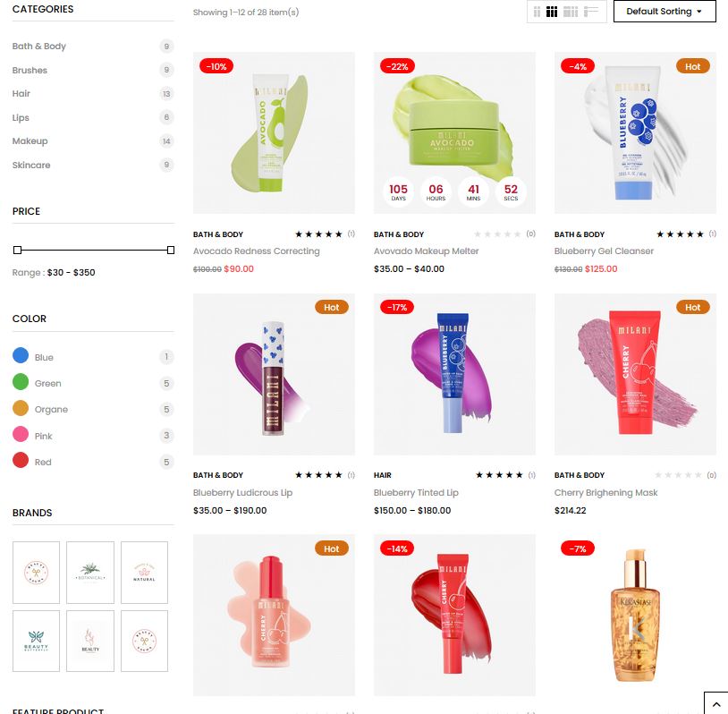The height and width of the screenshot is (714, 728).
Task: Switch to list view layout icon
Action: [x=591, y=12]
